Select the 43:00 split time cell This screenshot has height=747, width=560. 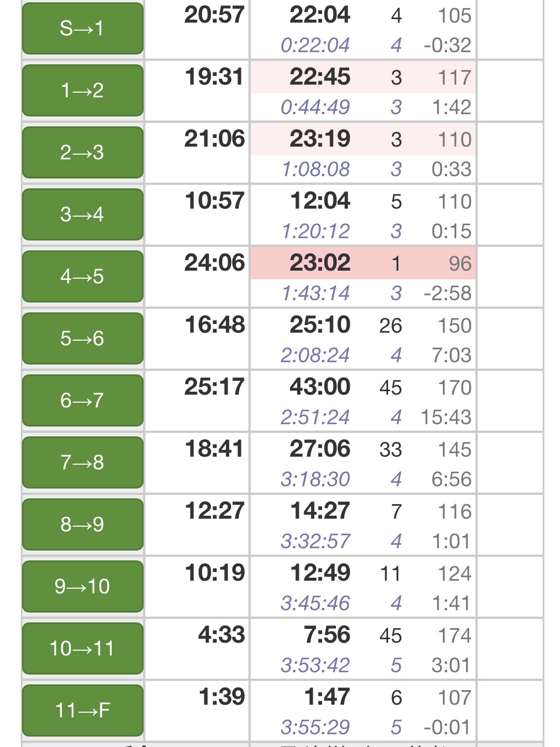[x=320, y=387]
